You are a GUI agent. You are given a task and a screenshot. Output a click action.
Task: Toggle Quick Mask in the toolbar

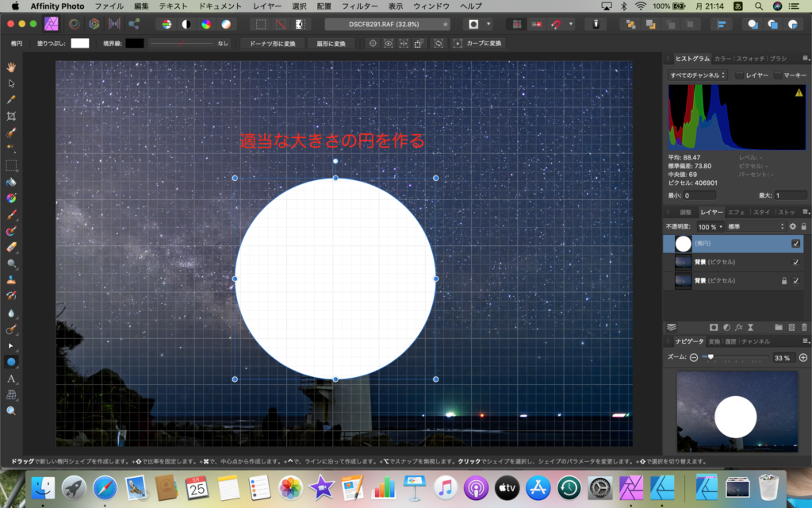pyautogui.click(x=473, y=24)
